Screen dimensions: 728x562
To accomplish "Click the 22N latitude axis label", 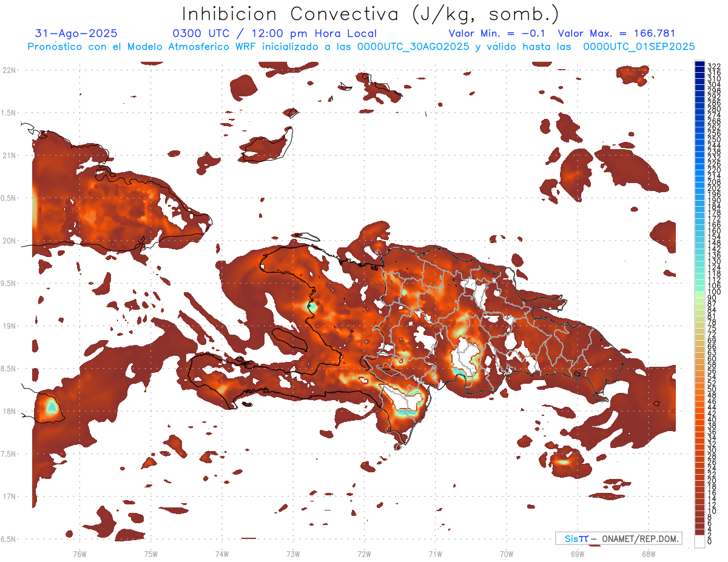I will 9,70.
